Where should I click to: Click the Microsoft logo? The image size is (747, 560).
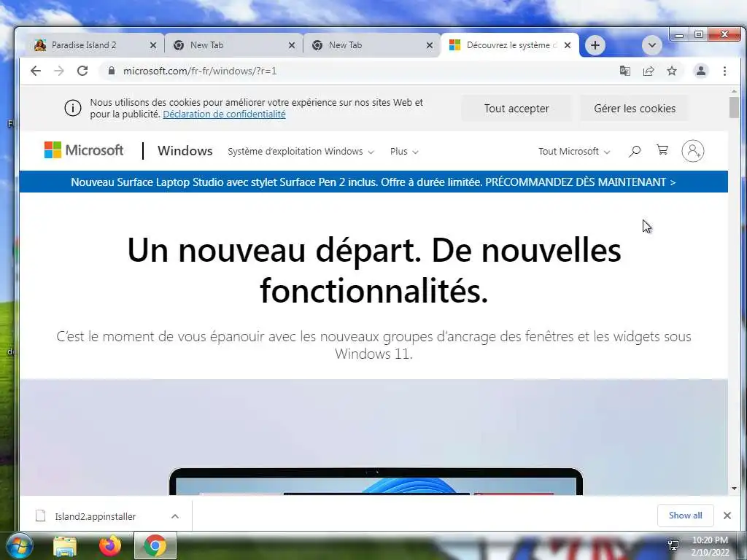(84, 150)
